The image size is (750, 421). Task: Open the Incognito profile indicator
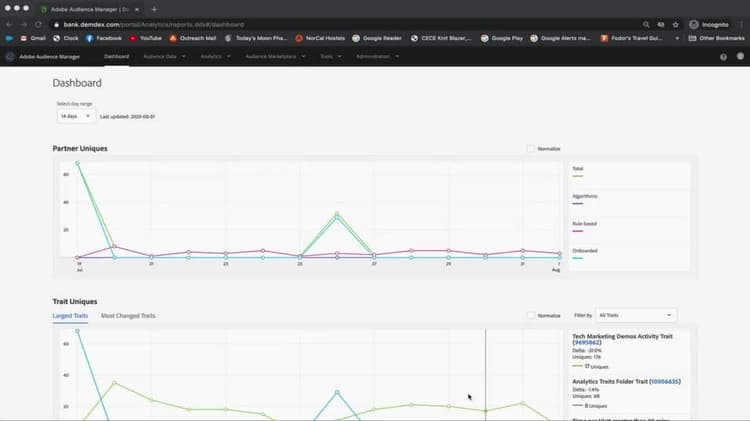pyautogui.click(x=709, y=24)
